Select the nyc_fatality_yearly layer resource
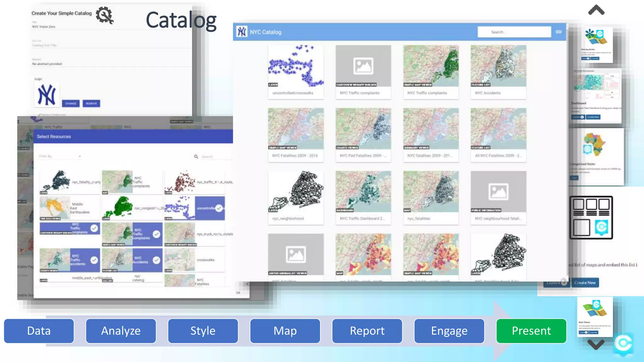644x362 pixels. pyautogui.click(x=70, y=182)
